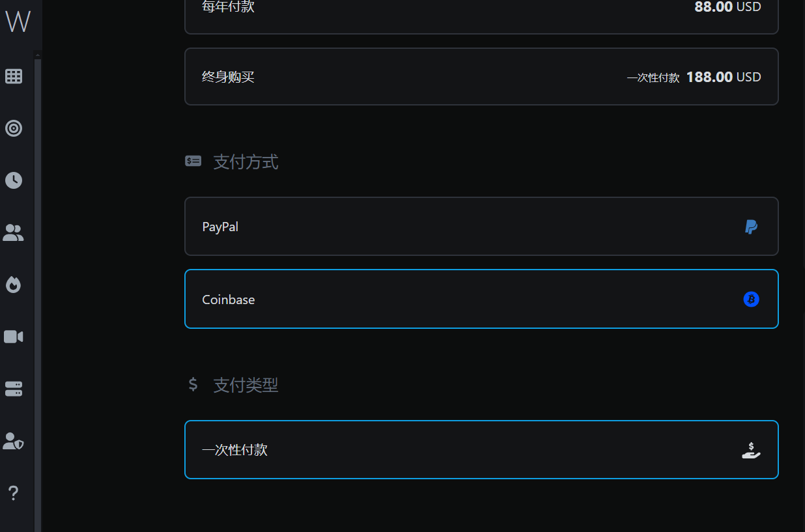
Task: Click the blue Bitcoin icon
Action: click(751, 300)
